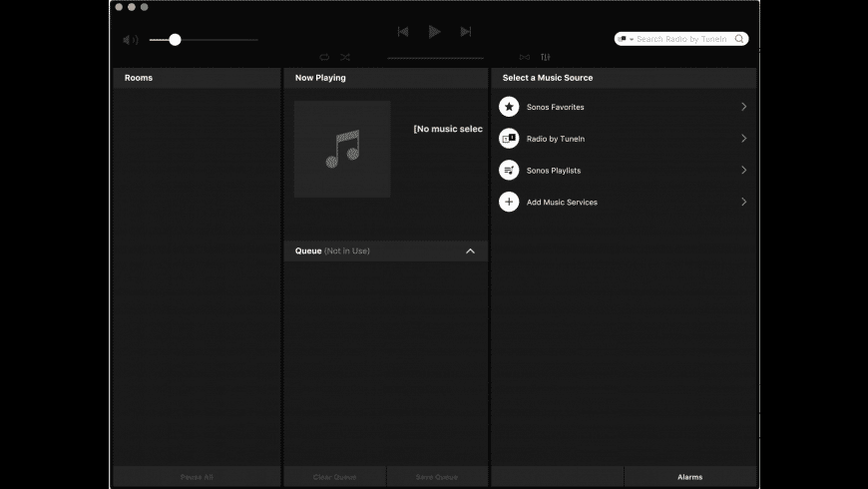
Task: Skip to the next track
Action: point(466,32)
